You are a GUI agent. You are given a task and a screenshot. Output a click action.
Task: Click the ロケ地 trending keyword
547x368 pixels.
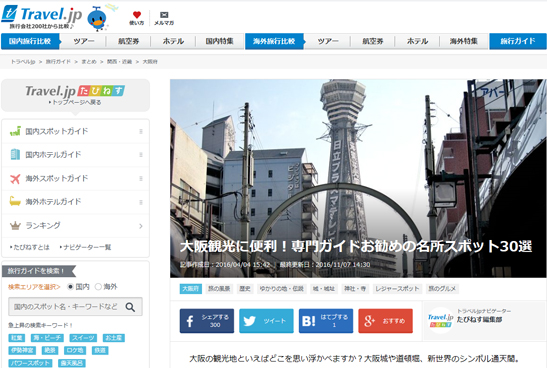tap(75, 351)
